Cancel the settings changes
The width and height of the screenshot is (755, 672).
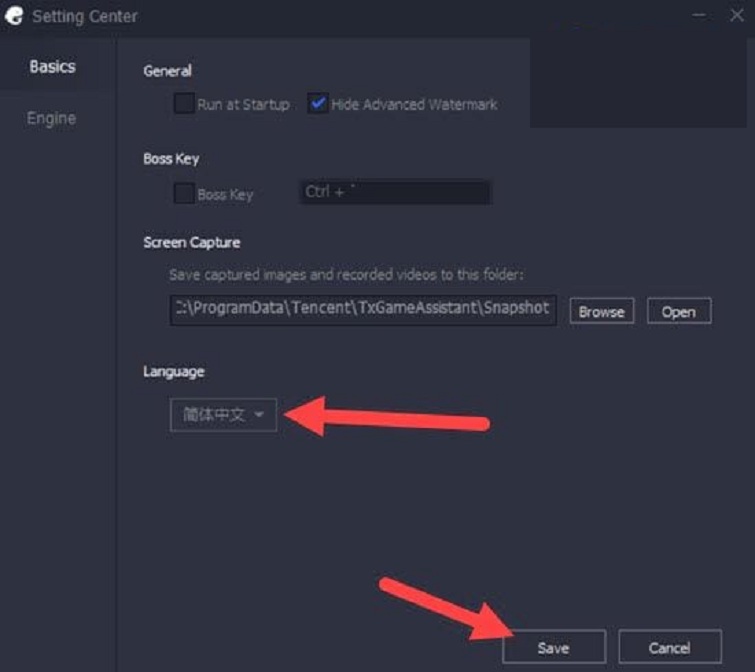pyautogui.click(x=669, y=647)
